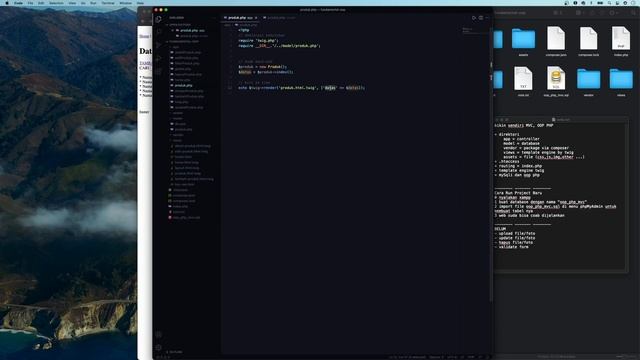Open tambah-produk.html.twig in views folder
640x360 pixels.
point(194,179)
